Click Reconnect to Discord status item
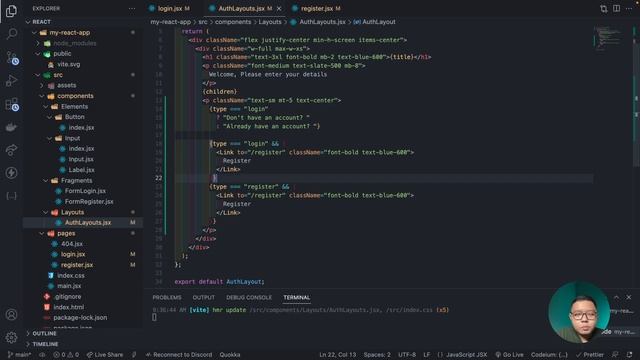 pyautogui.click(x=179, y=355)
